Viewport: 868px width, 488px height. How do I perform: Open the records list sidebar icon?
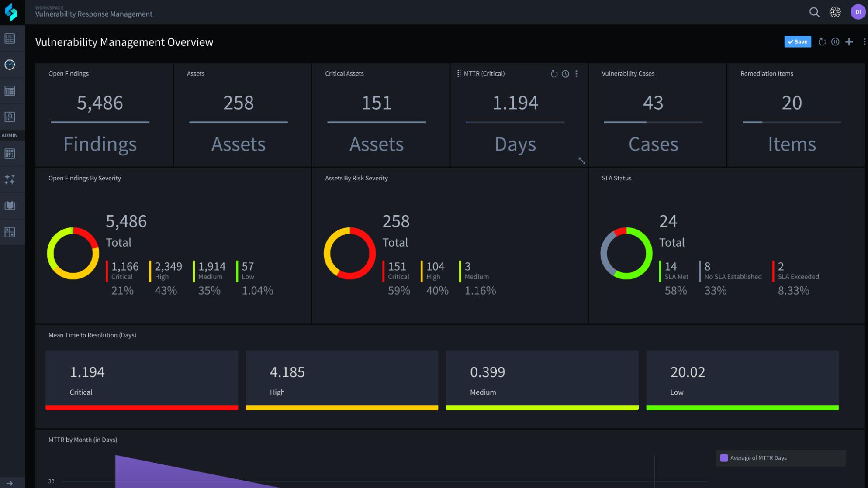tap(10, 91)
